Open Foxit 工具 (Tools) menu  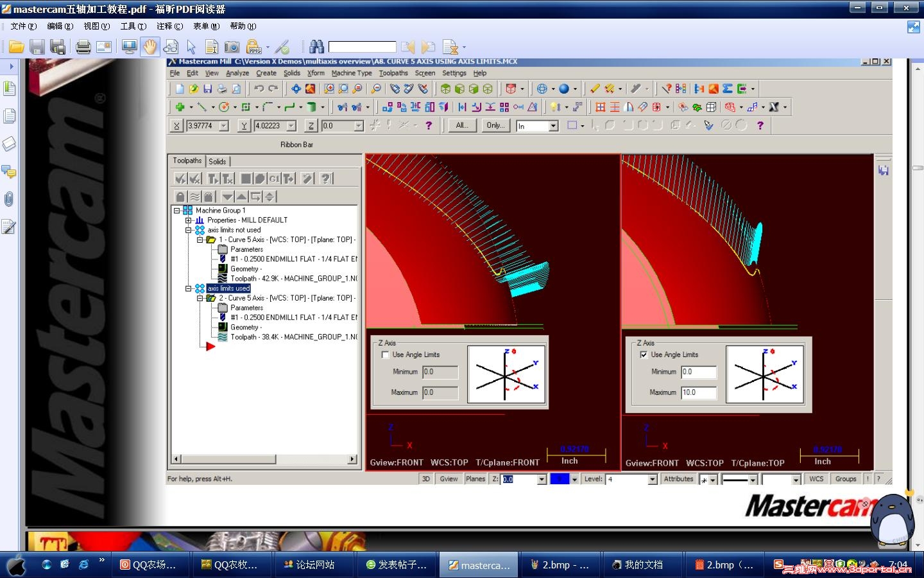pos(133,26)
